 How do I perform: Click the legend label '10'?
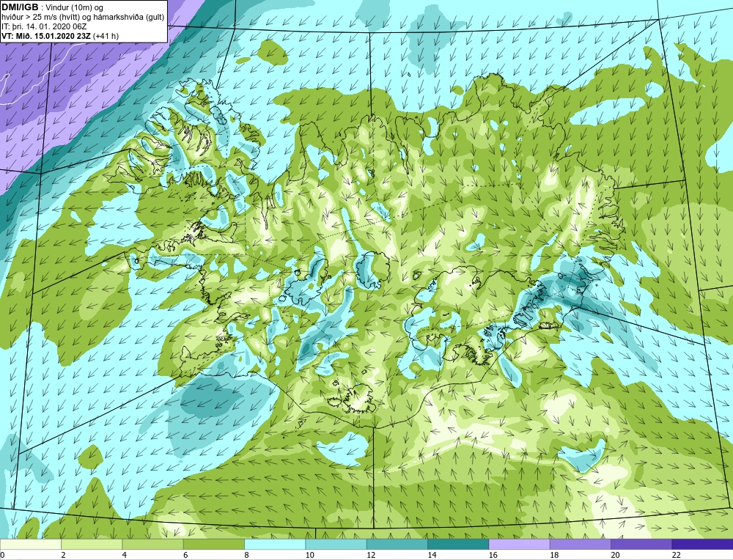point(309,555)
